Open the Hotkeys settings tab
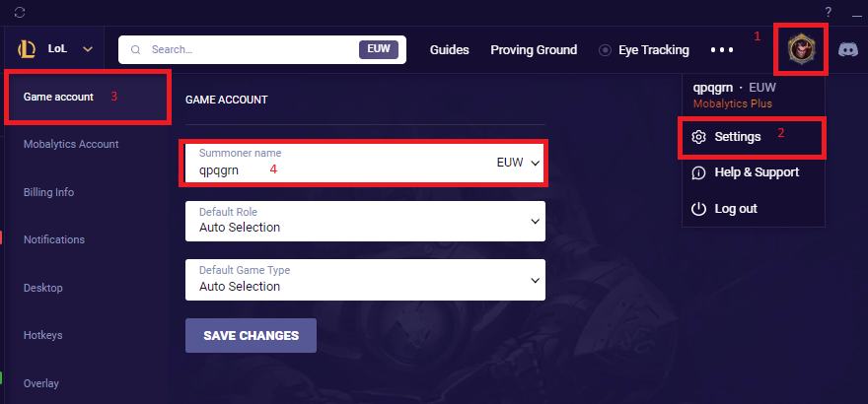868x404 pixels. (42, 336)
